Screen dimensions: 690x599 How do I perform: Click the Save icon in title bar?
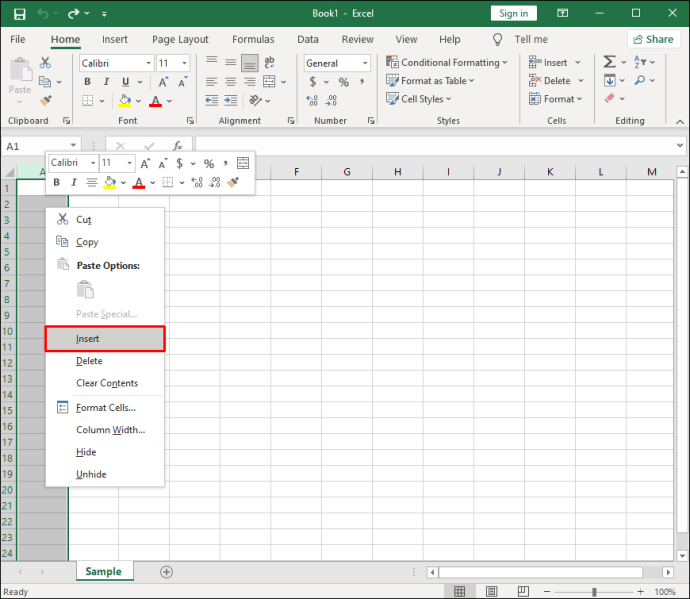[19, 14]
